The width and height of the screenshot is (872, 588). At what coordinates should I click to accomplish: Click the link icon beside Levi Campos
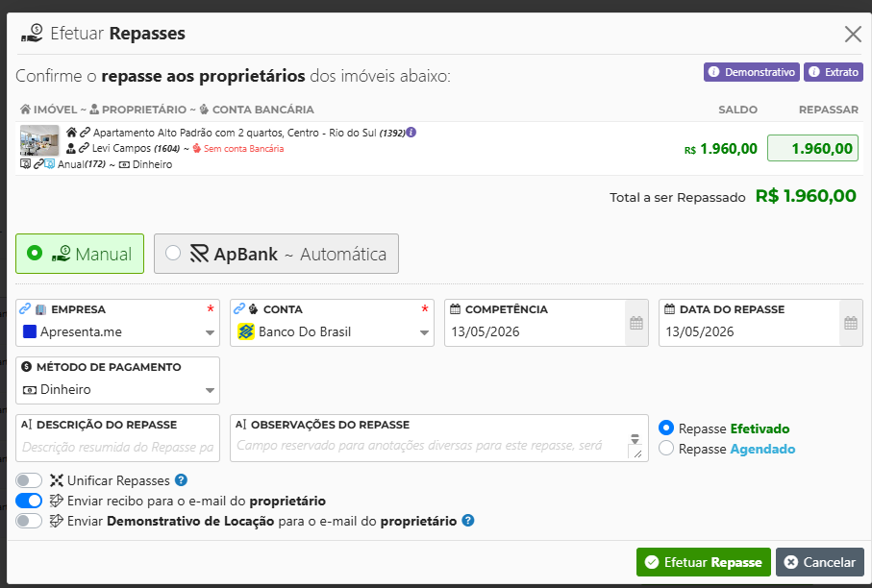tap(84, 148)
